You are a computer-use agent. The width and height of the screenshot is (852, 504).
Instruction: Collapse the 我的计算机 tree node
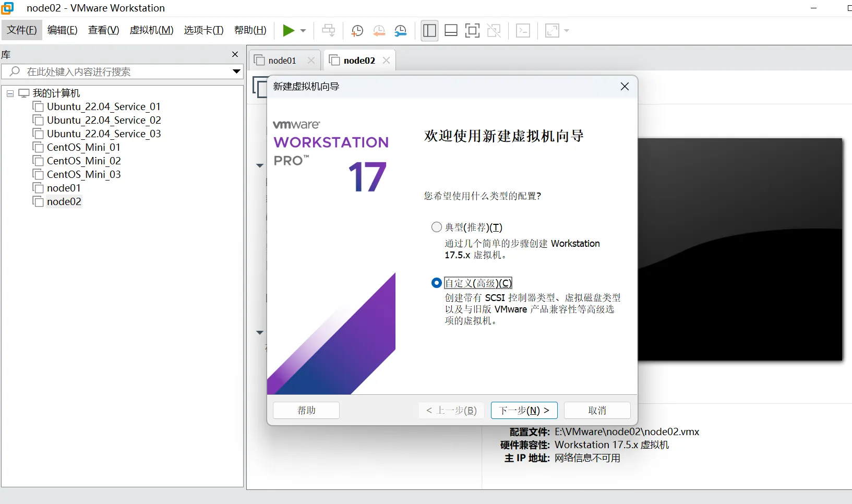point(10,93)
